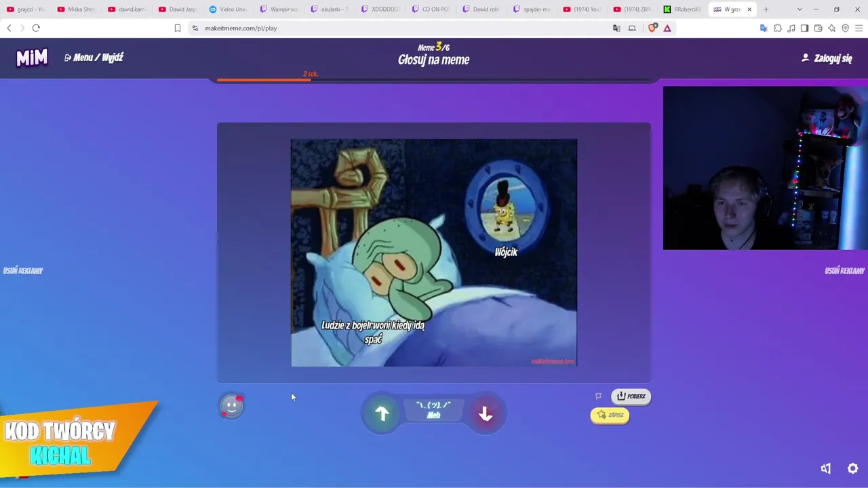Switch to the Video Unav tab
Viewport: 868px width, 488px height.
click(229, 9)
